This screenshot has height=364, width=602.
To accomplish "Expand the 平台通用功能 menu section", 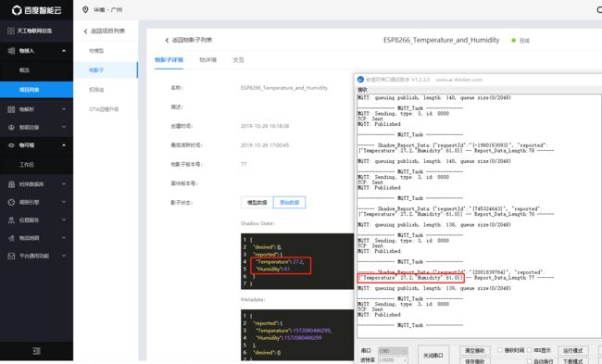I will [x=64, y=257].
